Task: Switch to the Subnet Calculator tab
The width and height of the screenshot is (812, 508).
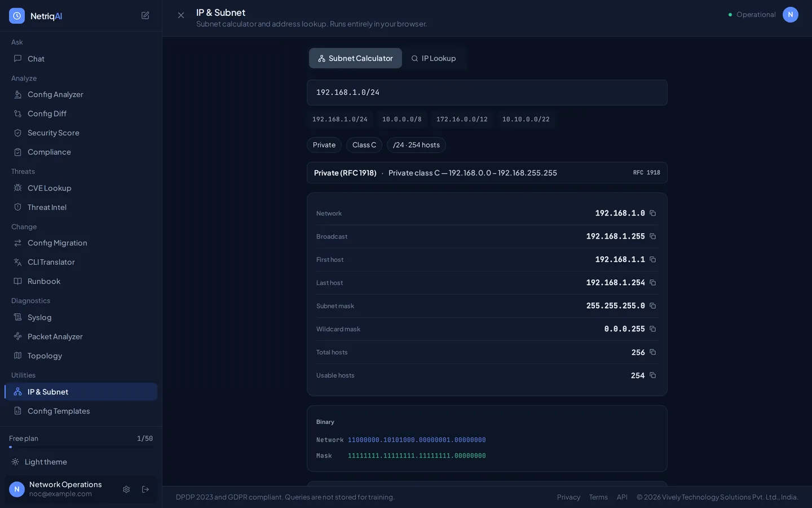Action: (x=355, y=58)
